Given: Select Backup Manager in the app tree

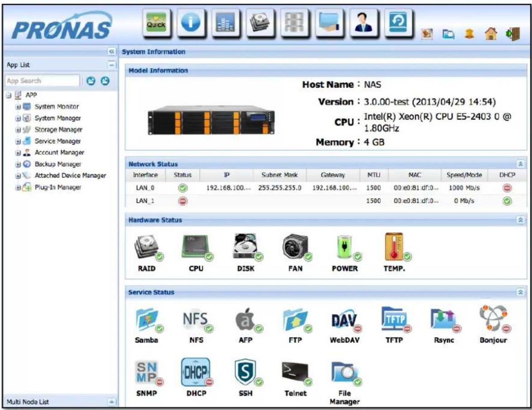Looking at the screenshot, I should pyautogui.click(x=58, y=164).
